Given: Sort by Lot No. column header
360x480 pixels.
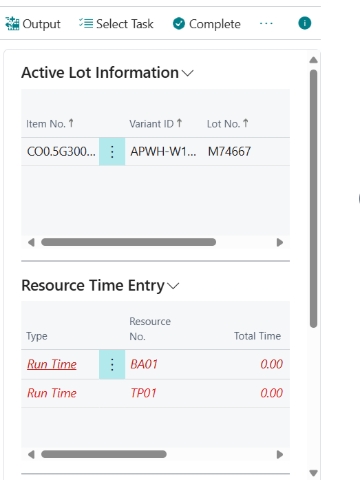Looking at the screenshot, I should [228, 124].
